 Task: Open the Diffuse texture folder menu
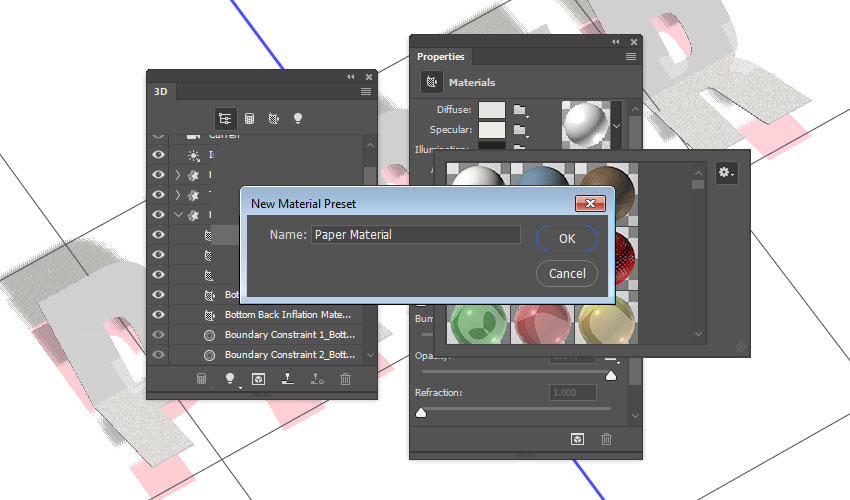coord(520,110)
